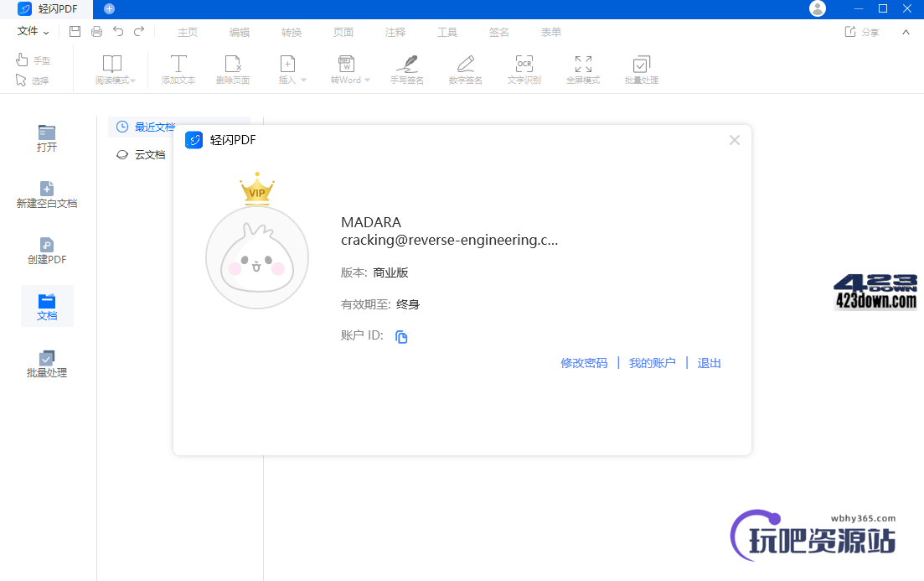
Task: Click the user profile icon in title bar
Action: (x=818, y=8)
